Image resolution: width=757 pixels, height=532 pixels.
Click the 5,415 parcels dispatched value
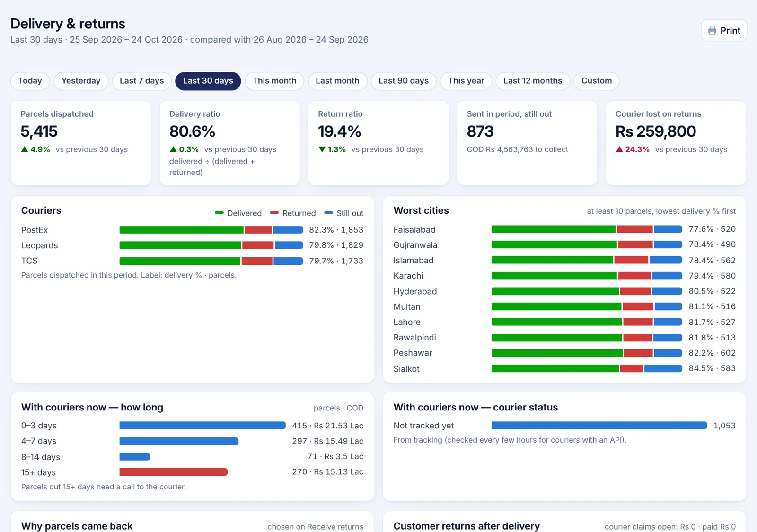[x=39, y=131]
